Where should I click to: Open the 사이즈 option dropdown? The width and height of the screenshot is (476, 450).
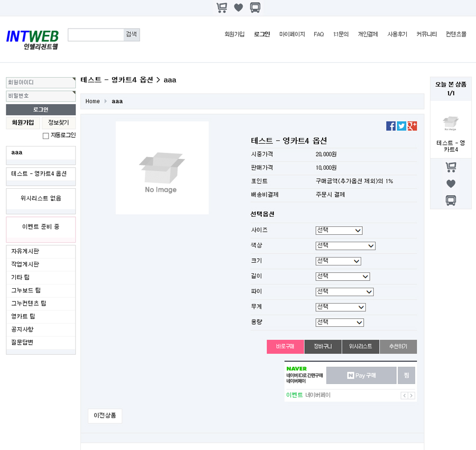pos(338,231)
